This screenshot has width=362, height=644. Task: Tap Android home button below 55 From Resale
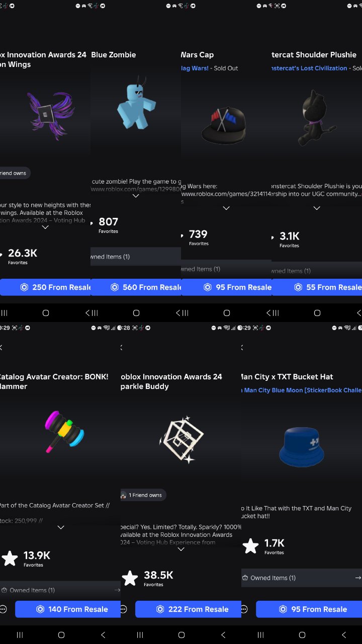click(x=317, y=313)
